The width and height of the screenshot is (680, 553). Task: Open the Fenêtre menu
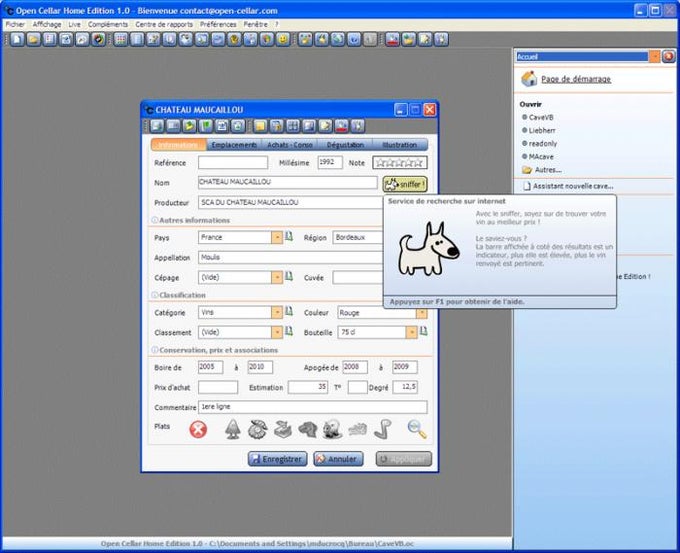[255, 24]
